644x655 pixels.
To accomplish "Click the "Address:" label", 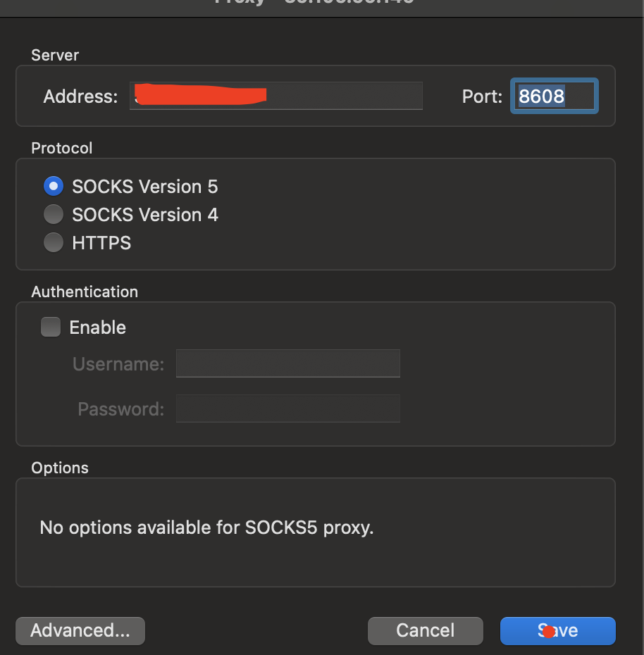I will (80, 96).
